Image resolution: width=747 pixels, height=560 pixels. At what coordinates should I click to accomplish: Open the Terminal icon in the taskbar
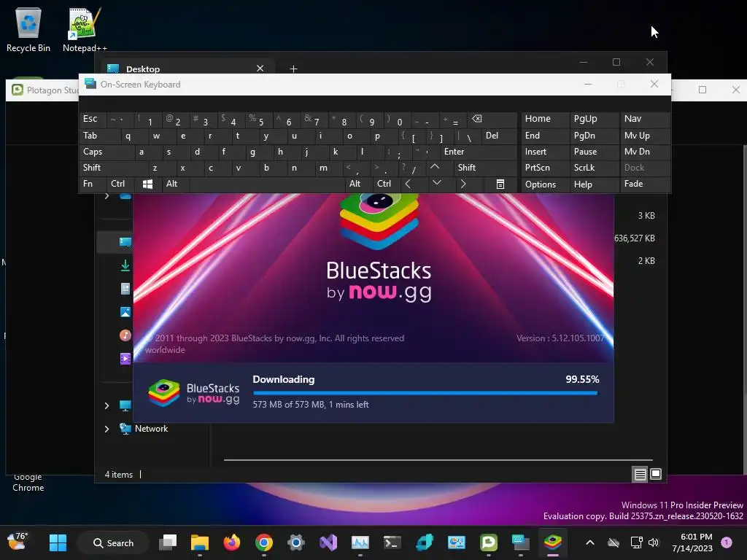tap(392, 542)
